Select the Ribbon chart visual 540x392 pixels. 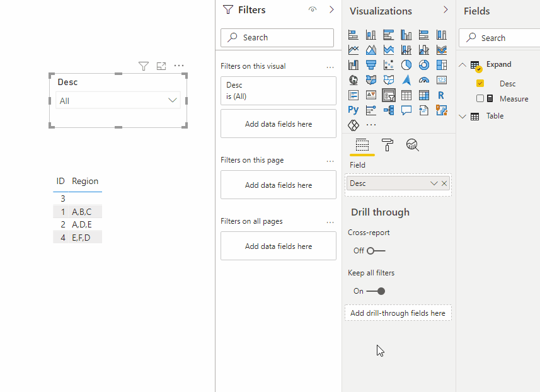pyautogui.click(x=442, y=50)
